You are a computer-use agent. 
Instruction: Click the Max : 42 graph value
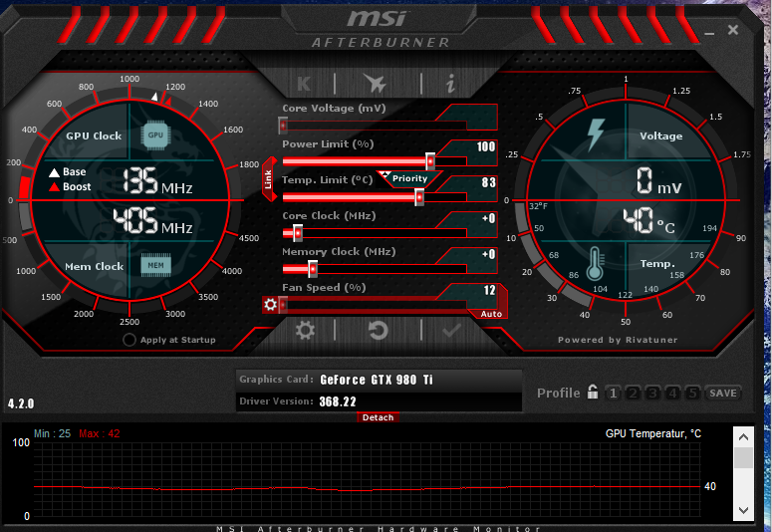pos(100,433)
